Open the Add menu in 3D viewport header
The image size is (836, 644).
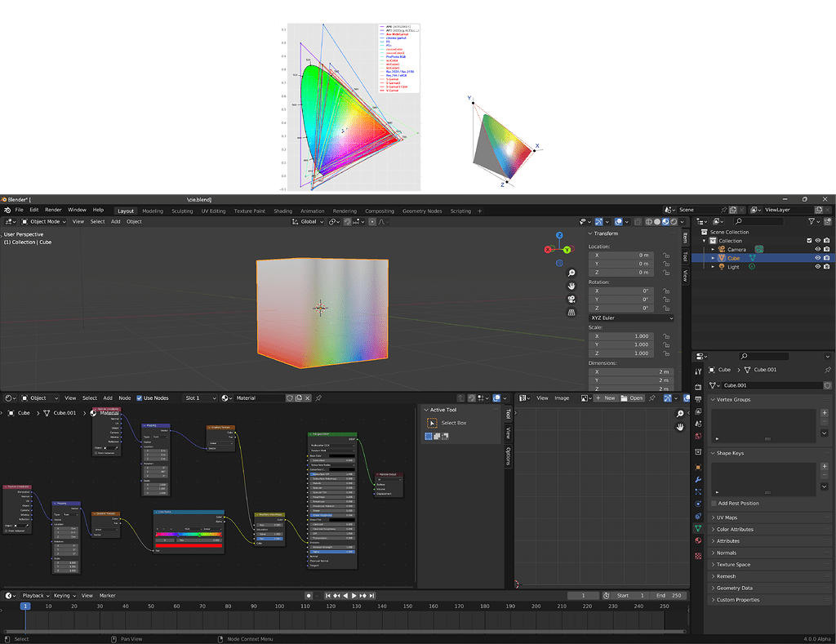[x=115, y=222]
